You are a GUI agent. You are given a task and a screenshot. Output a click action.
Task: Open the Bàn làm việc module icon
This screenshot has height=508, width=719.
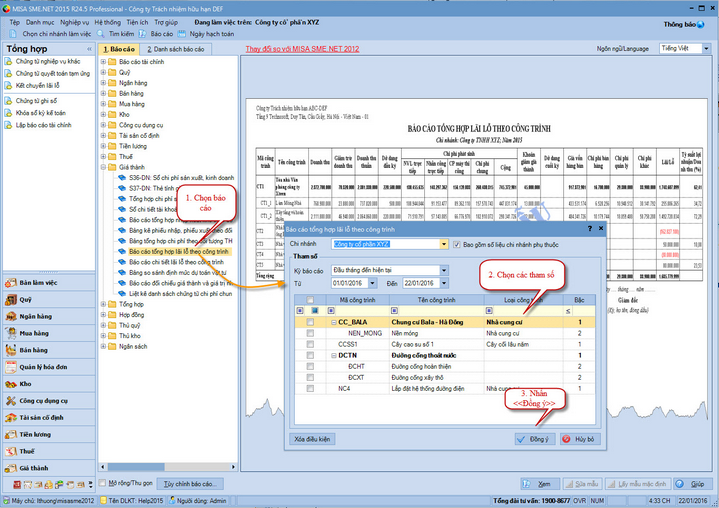click(x=11, y=283)
